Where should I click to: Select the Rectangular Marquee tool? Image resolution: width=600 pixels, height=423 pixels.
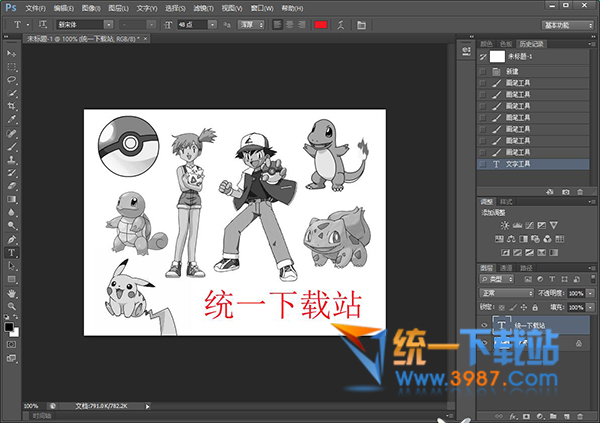click(x=11, y=67)
